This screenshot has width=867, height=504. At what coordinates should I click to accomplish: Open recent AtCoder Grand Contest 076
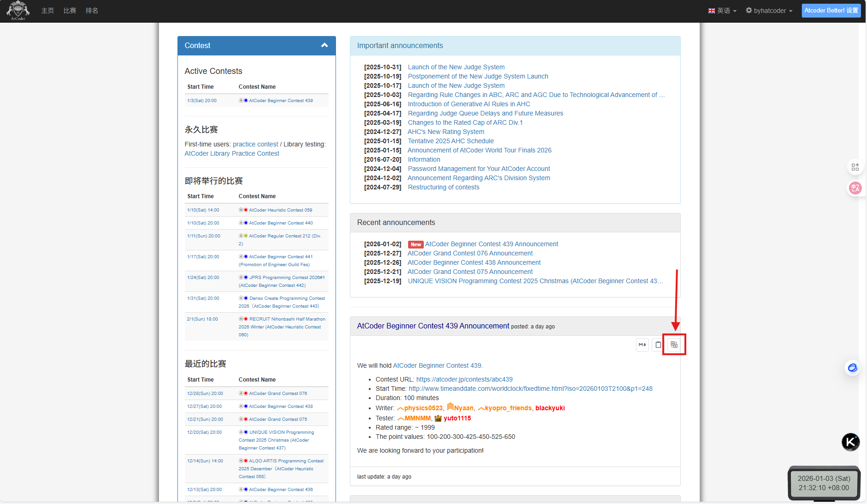click(x=278, y=394)
